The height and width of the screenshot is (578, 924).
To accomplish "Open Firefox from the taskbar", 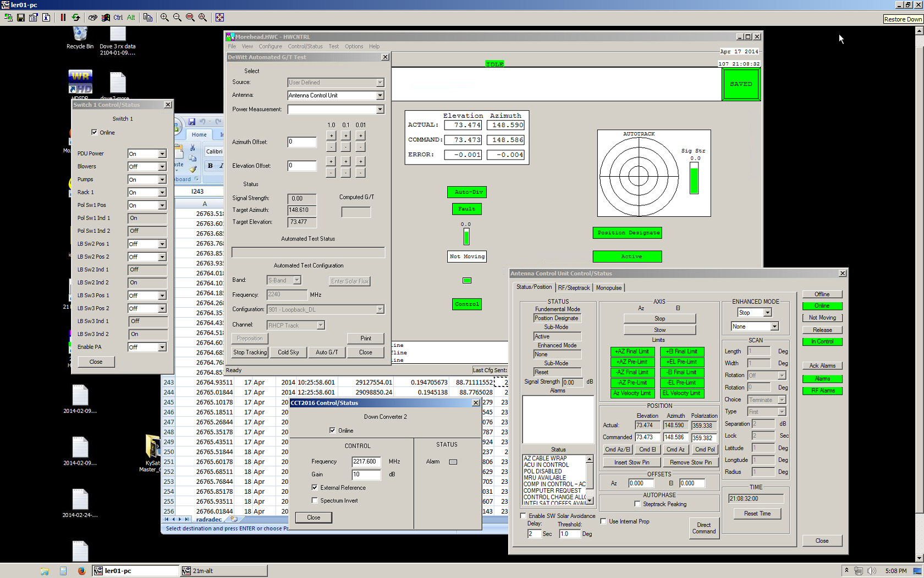I will (x=81, y=571).
